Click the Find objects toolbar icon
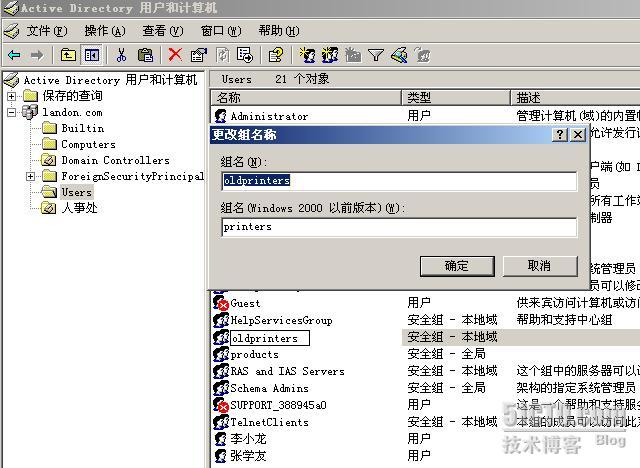This screenshot has width=640, height=468. (x=399, y=55)
